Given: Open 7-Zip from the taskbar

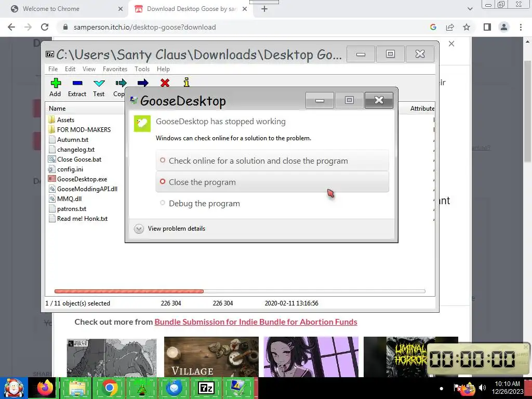Looking at the screenshot, I should 206,388.
